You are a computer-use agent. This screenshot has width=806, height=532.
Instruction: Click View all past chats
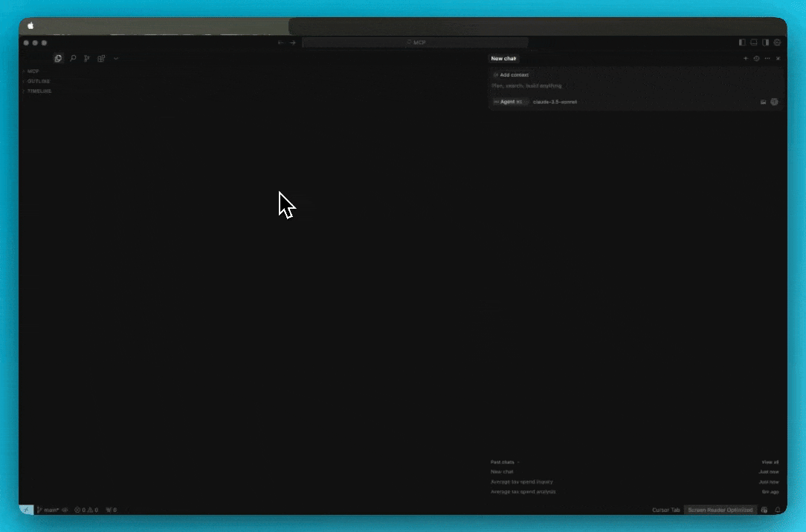point(770,462)
